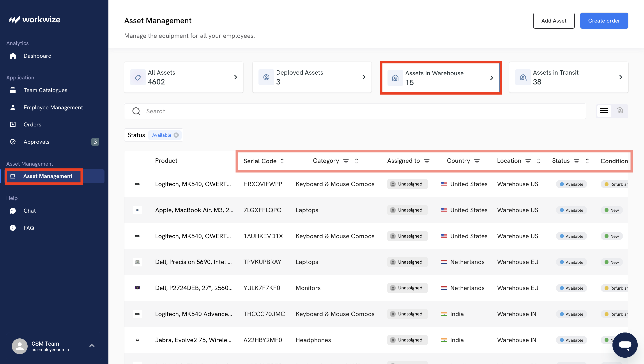Click Monitors category cell
Screen dimensions: 644x364
[308, 288]
